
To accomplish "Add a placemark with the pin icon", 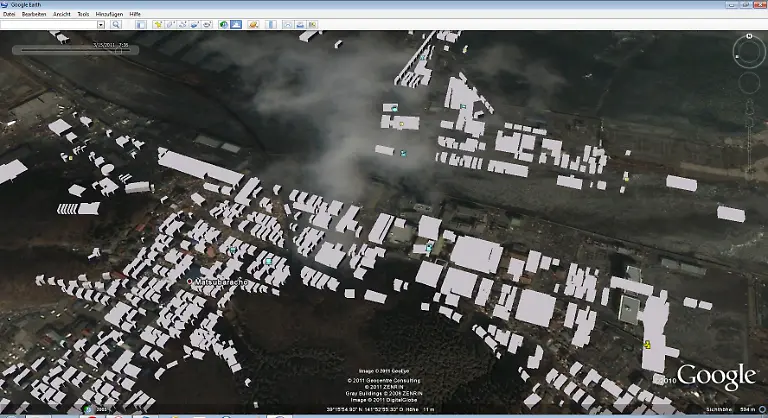I will point(159,25).
